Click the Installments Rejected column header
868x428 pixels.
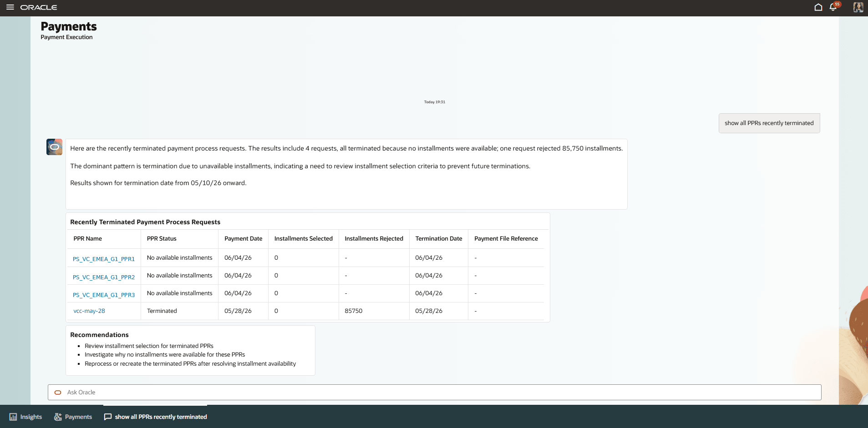click(x=374, y=239)
